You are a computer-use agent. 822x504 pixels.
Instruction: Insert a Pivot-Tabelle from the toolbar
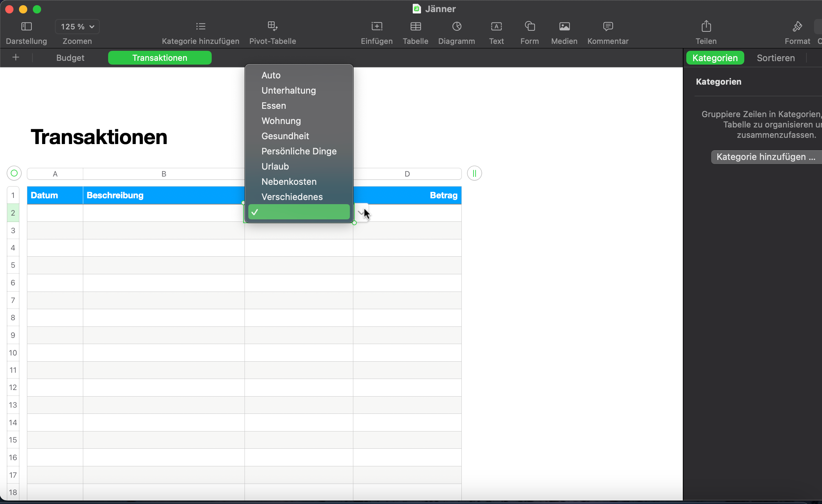pyautogui.click(x=273, y=27)
